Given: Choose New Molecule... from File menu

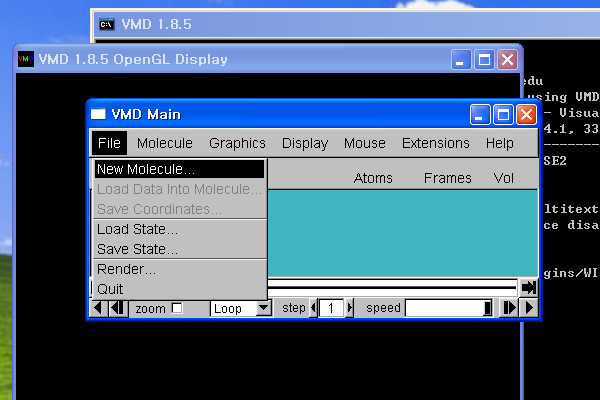Looking at the screenshot, I should 179,169.
